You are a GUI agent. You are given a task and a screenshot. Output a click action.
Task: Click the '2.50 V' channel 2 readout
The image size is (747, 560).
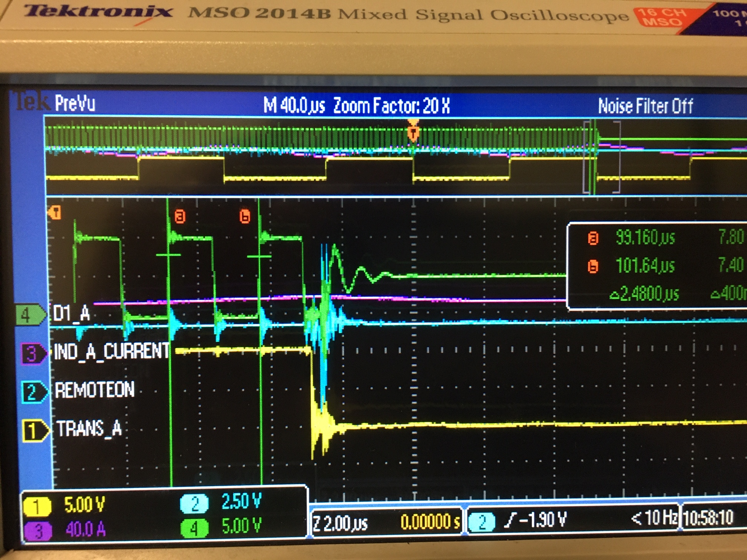tap(242, 501)
